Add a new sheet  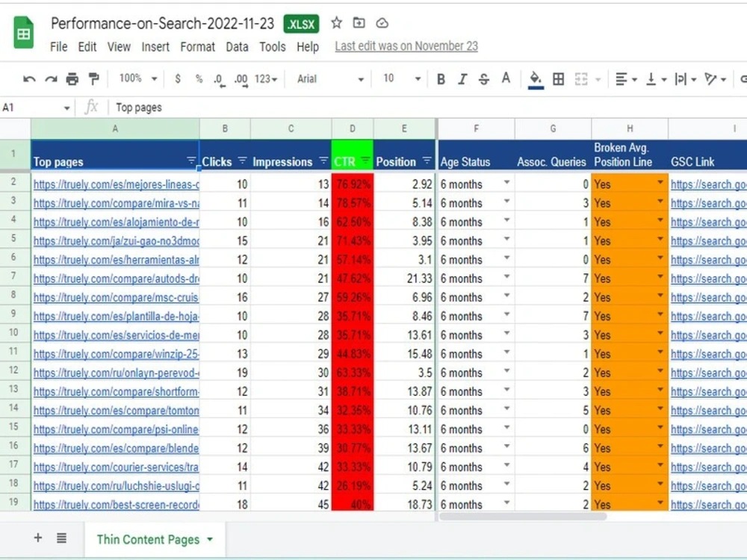[x=38, y=538]
